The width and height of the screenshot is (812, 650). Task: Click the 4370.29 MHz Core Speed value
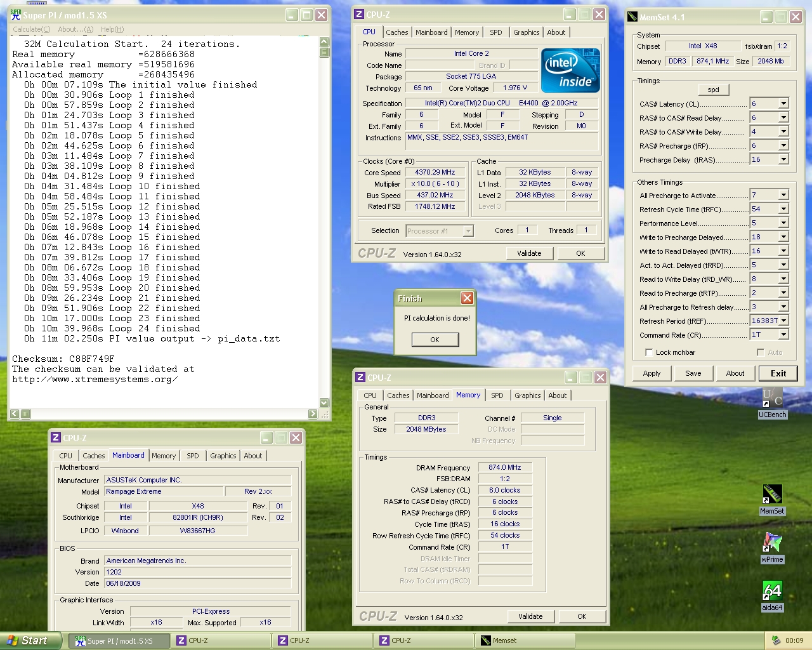[435, 172]
